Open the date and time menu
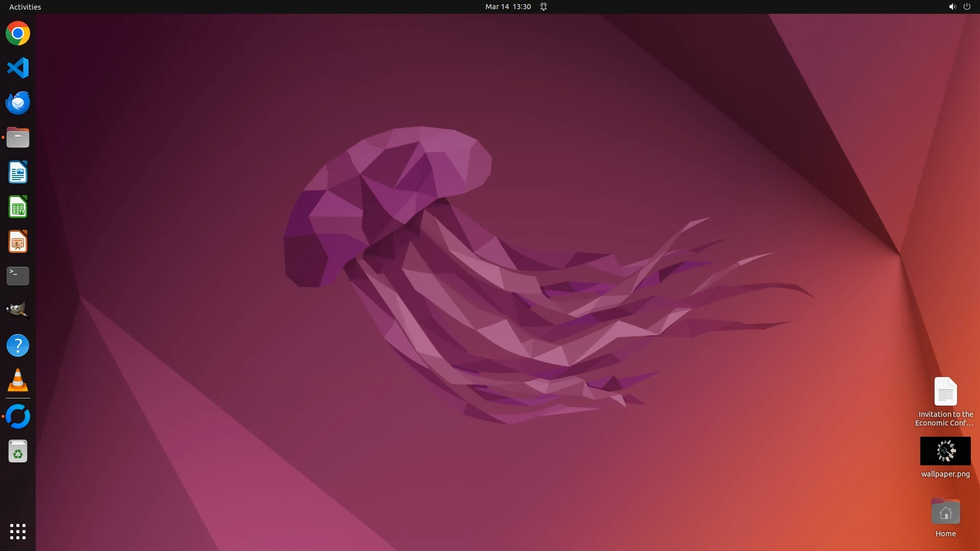Screen dimensions: 980x551 (x=508, y=7)
